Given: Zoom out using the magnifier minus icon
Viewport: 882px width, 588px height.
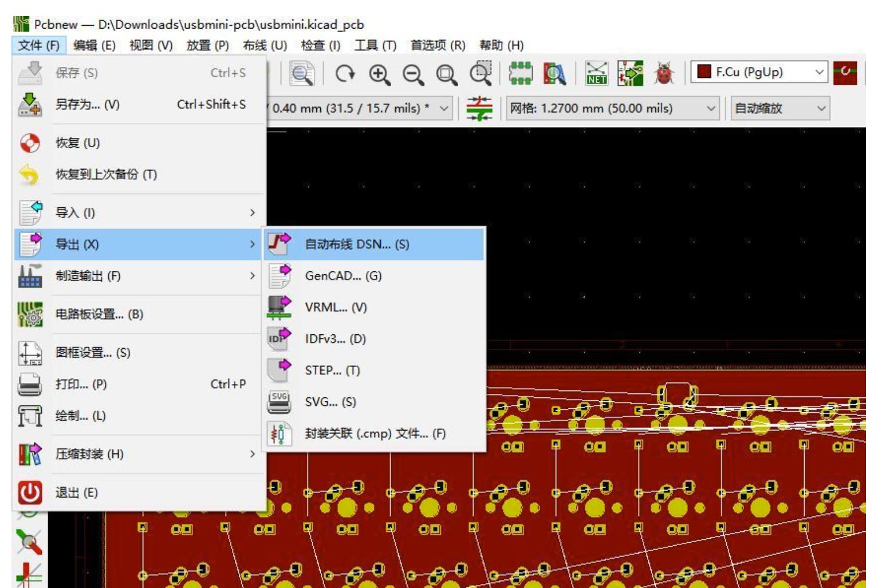Looking at the screenshot, I should click(412, 73).
